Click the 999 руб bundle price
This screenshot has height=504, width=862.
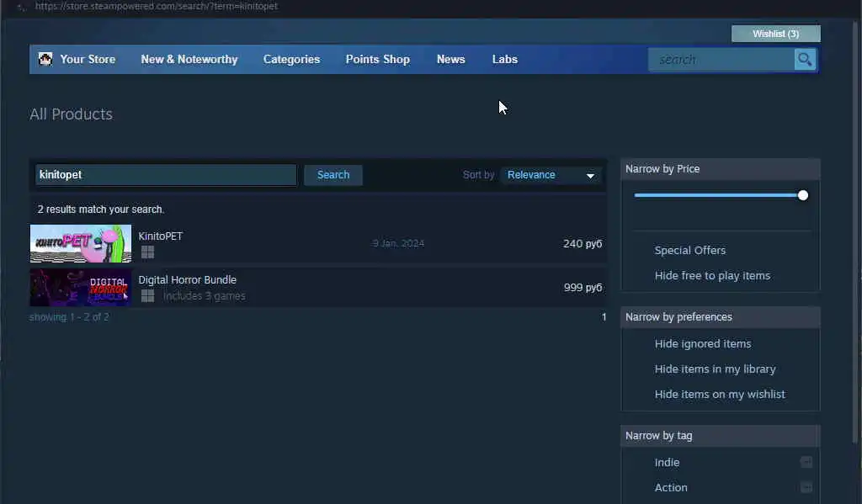tap(583, 288)
